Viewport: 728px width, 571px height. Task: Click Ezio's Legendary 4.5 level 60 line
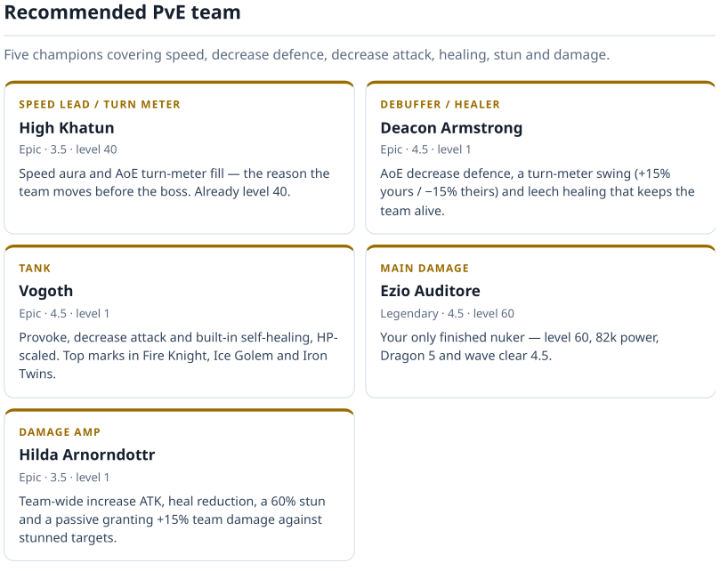tap(447, 314)
